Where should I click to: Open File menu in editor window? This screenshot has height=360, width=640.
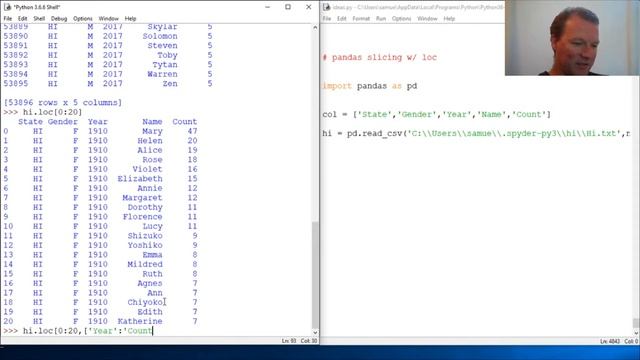pos(327,19)
